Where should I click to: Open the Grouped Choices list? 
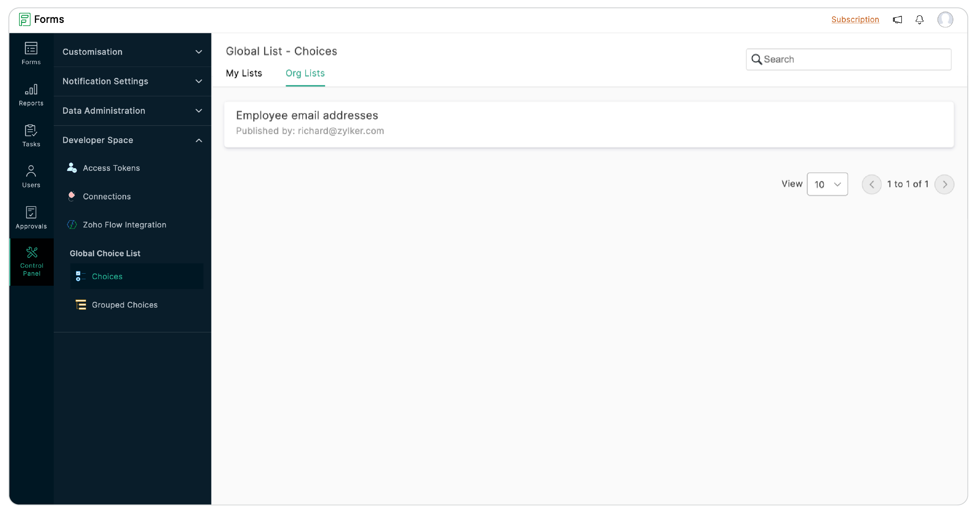[124, 304]
